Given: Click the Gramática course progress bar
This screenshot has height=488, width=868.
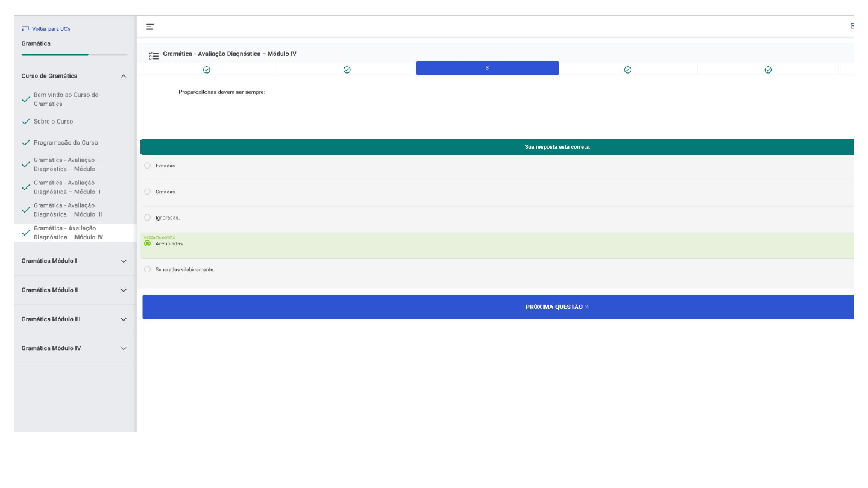Looking at the screenshot, I should (x=74, y=55).
